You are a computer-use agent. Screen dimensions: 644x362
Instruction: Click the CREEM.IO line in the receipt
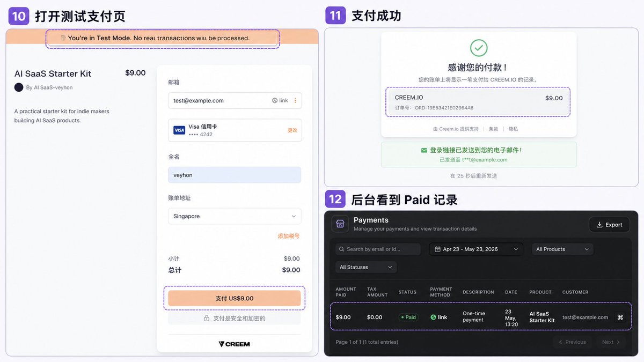point(409,98)
